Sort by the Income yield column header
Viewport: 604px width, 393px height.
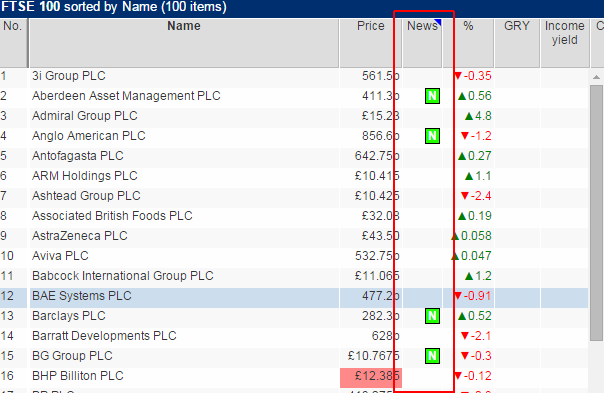coord(565,43)
